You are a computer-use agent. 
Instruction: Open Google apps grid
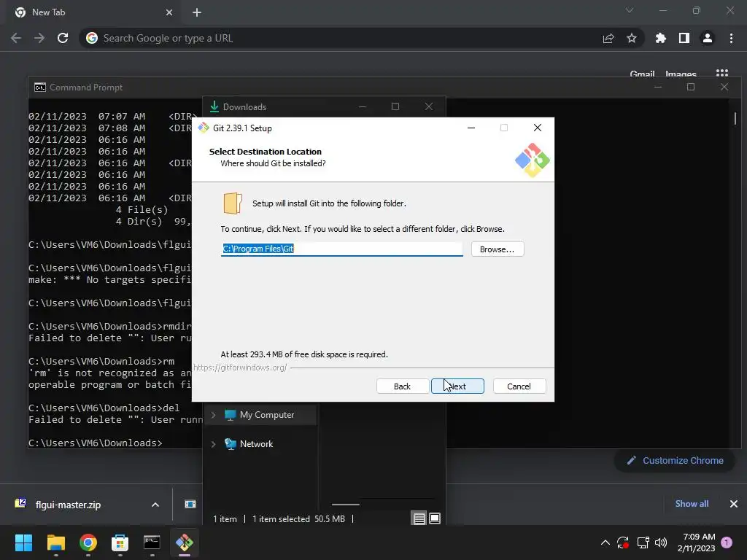(x=721, y=74)
